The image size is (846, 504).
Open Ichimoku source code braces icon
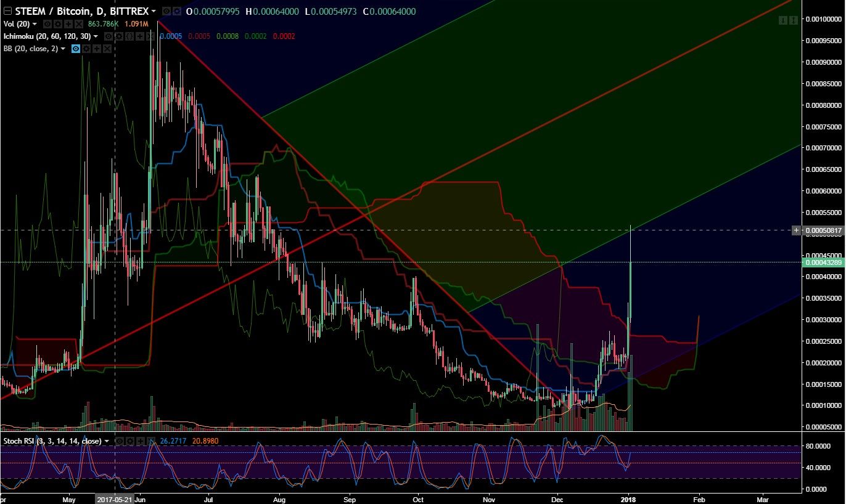coord(129,36)
